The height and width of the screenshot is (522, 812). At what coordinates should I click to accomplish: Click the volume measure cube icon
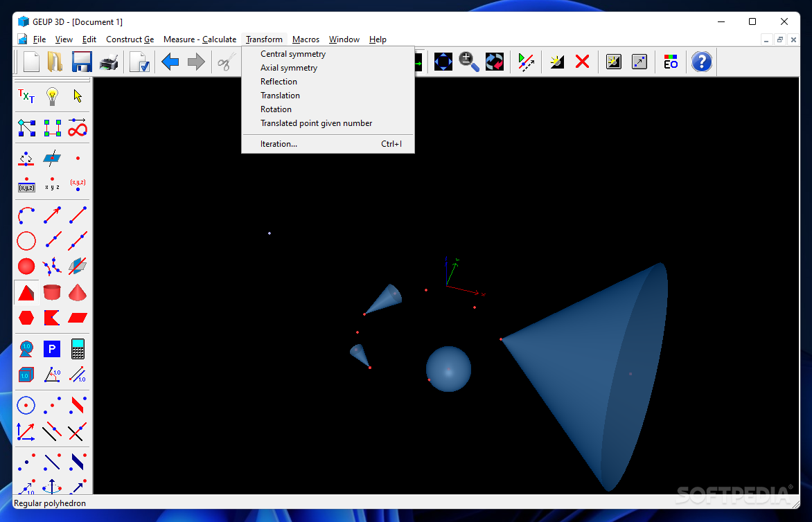[26, 375]
